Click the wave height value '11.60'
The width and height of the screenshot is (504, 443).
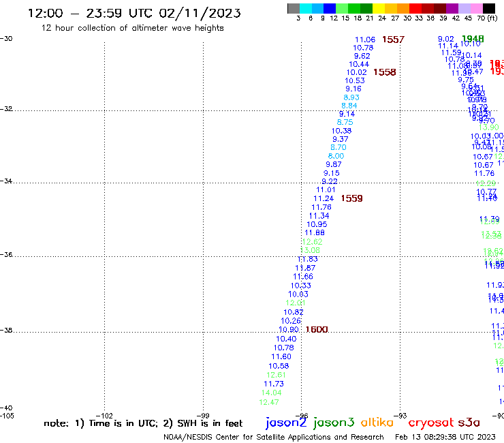click(x=281, y=356)
